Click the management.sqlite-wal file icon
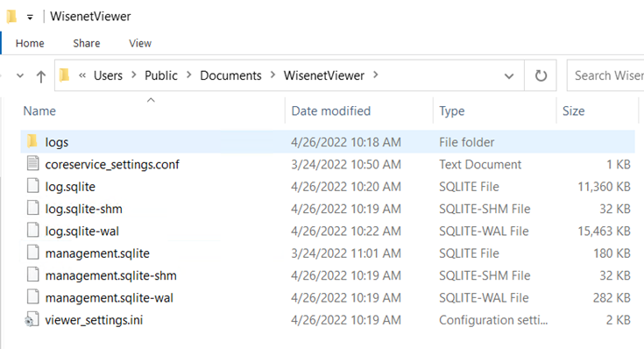This screenshot has height=349, width=644. tap(33, 296)
